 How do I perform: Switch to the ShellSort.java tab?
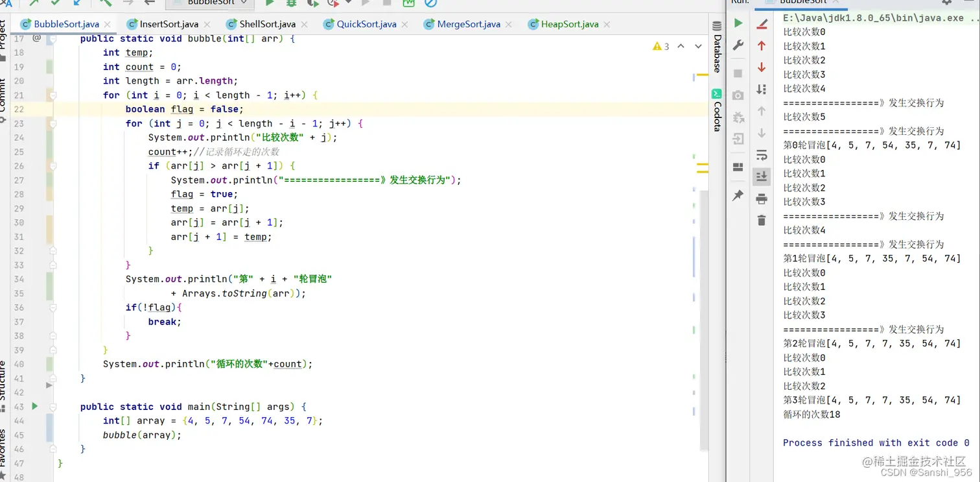point(268,24)
